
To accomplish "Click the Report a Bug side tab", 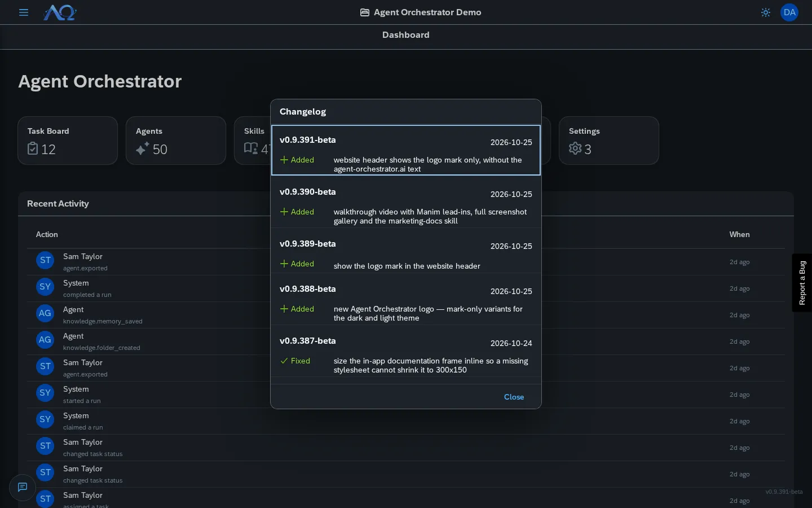I will pos(802,283).
